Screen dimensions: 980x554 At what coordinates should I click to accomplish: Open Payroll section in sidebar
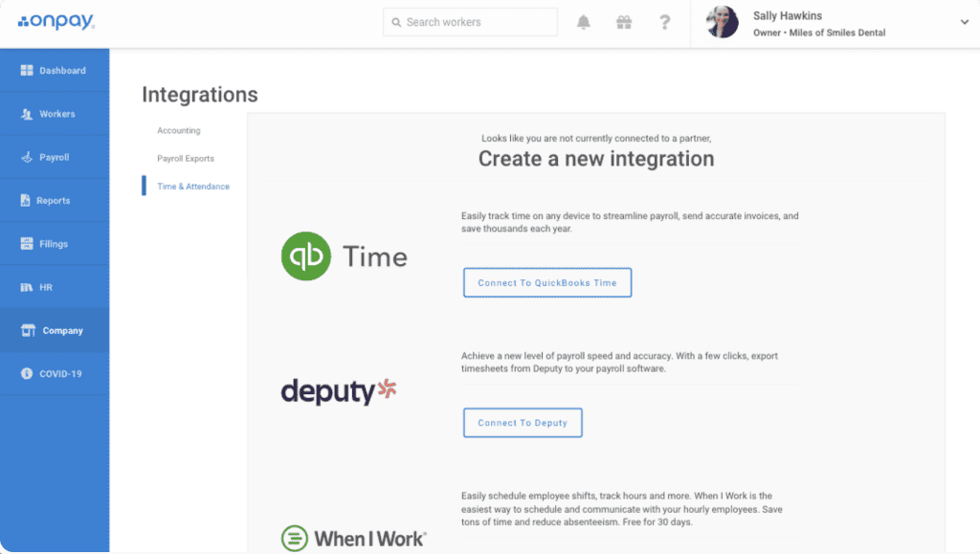55,157
